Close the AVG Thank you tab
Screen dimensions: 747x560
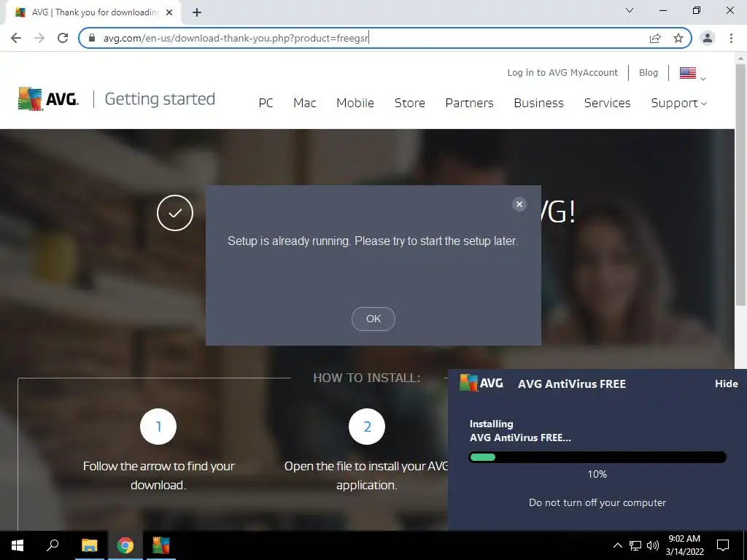pos(169,12)
